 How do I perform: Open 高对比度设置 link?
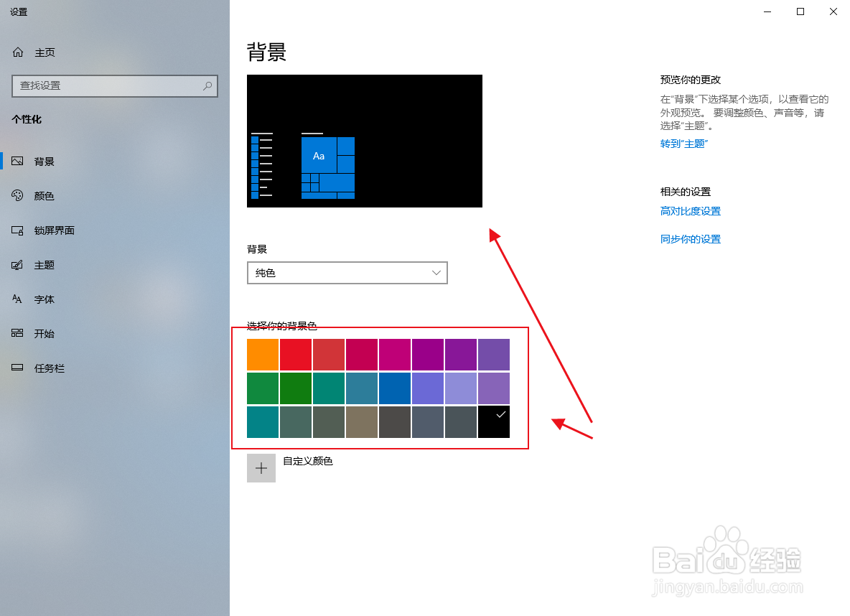[x=690, y=210]
